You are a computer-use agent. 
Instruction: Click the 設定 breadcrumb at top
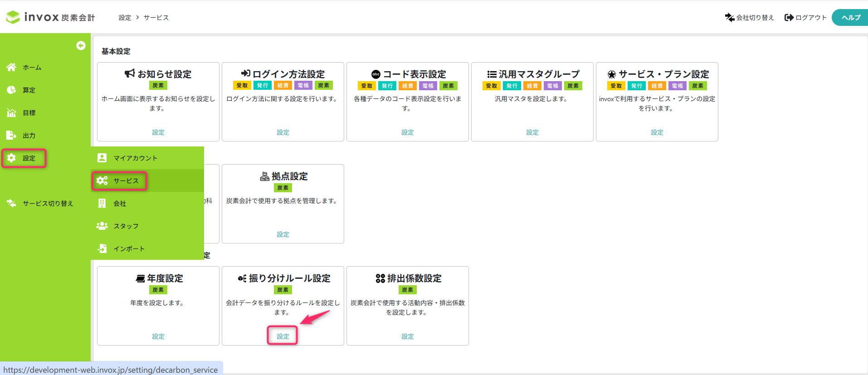[125, 17]
